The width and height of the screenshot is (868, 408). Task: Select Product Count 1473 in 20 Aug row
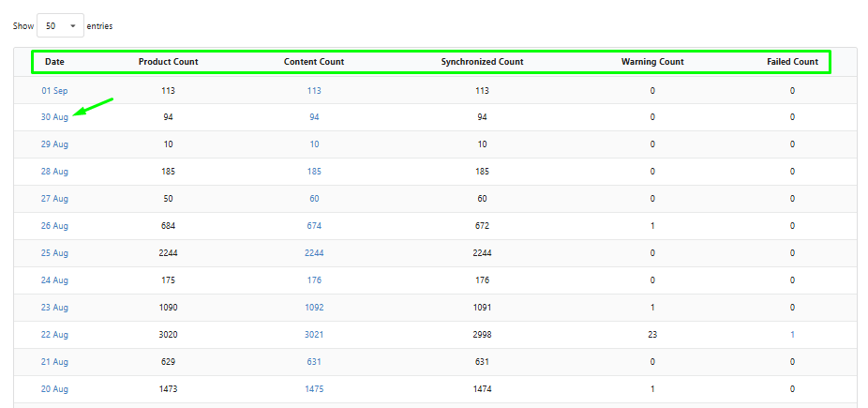(x=169, y=389)
